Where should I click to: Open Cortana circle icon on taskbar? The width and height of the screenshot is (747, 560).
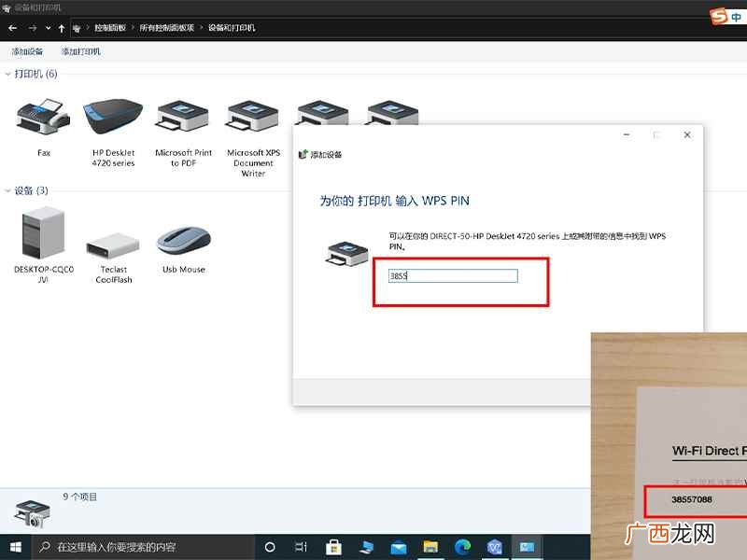pyautogui.click(x=270, y=547)
